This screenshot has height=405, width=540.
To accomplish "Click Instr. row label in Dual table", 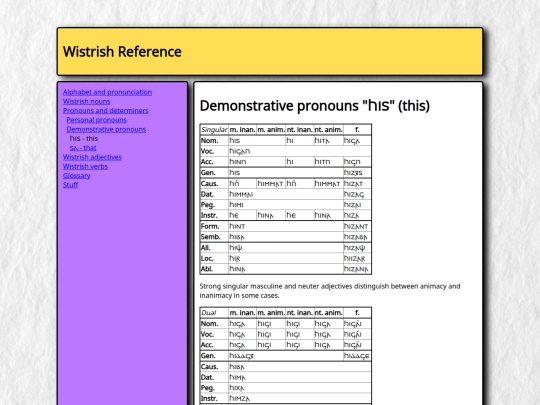I will pyautogui.click(x=214, y=399).
